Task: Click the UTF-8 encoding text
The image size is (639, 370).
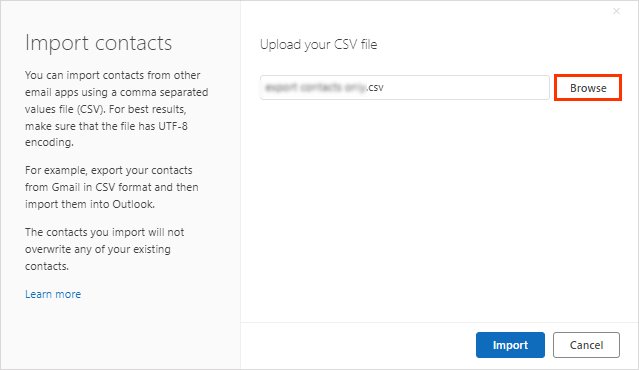Action: (x=106, y=134)
